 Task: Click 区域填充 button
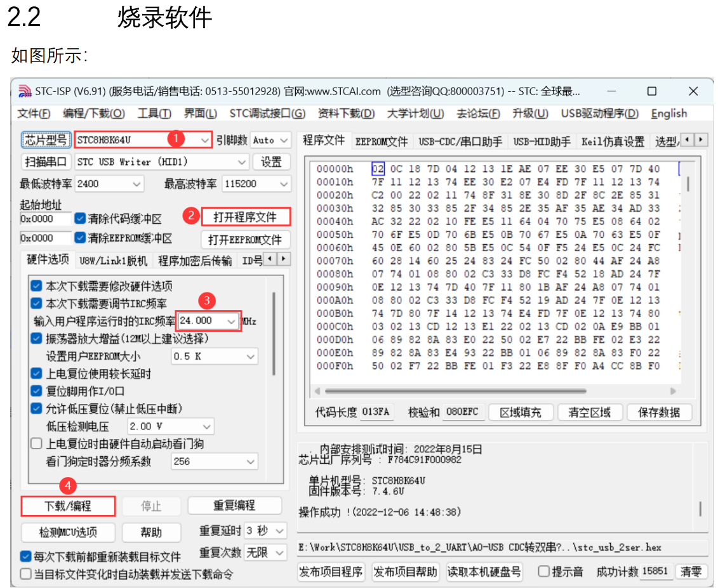(x=521, y=412)
